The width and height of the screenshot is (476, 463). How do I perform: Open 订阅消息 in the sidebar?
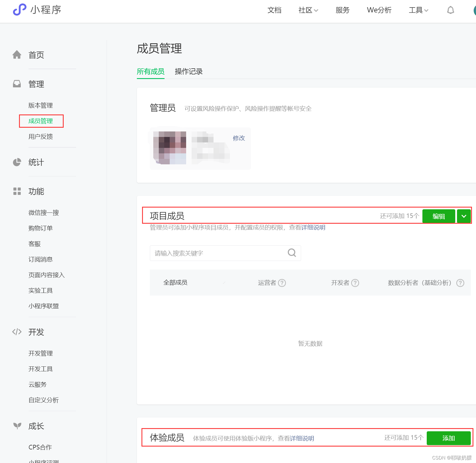click(x=41, y=259)
